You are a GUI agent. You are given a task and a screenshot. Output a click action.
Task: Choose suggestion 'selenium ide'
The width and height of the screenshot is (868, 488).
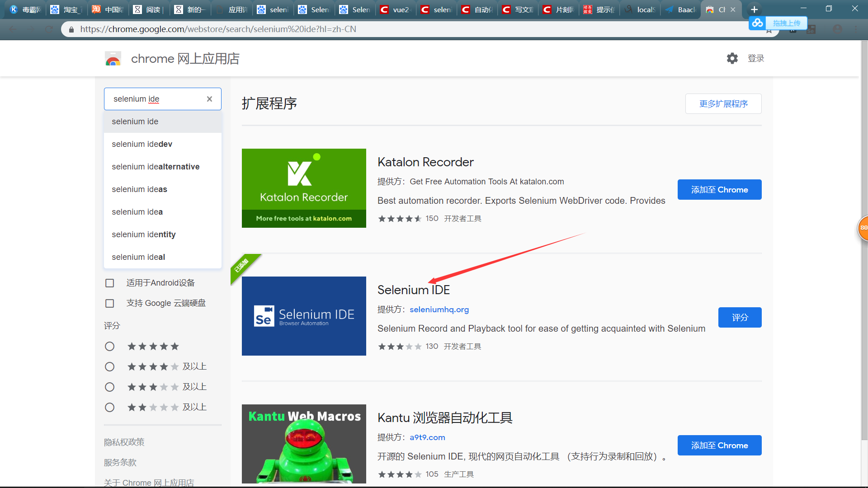coord(163,122)
